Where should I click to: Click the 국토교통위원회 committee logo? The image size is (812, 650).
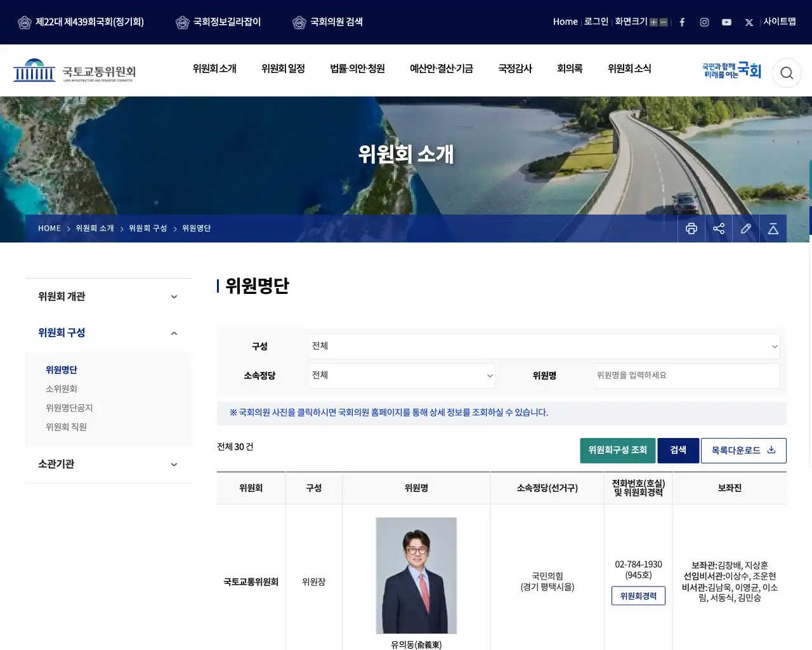pyautogui.click(x=75, y=71)
